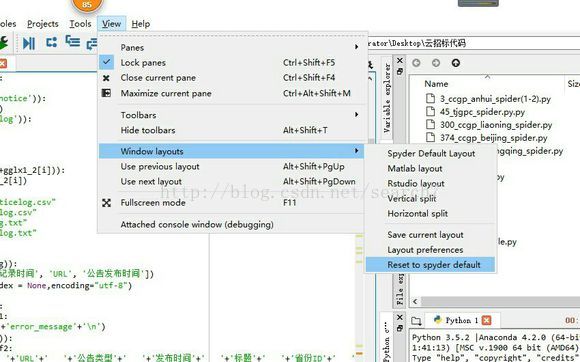Choose Vertical split layout

(431, 199)
